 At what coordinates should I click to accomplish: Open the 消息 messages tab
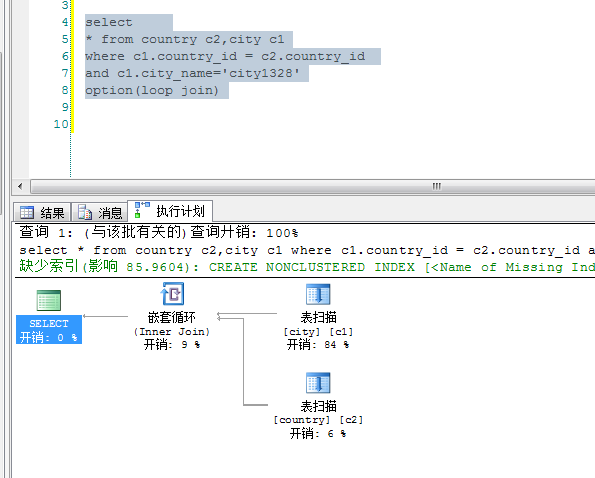(x=100, y=212)
